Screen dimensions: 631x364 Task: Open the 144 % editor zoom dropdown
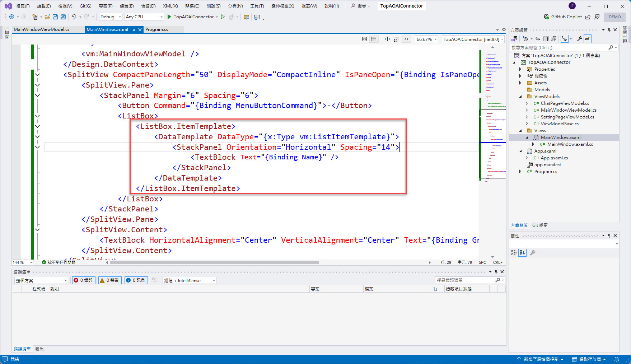tap(23, 262)
